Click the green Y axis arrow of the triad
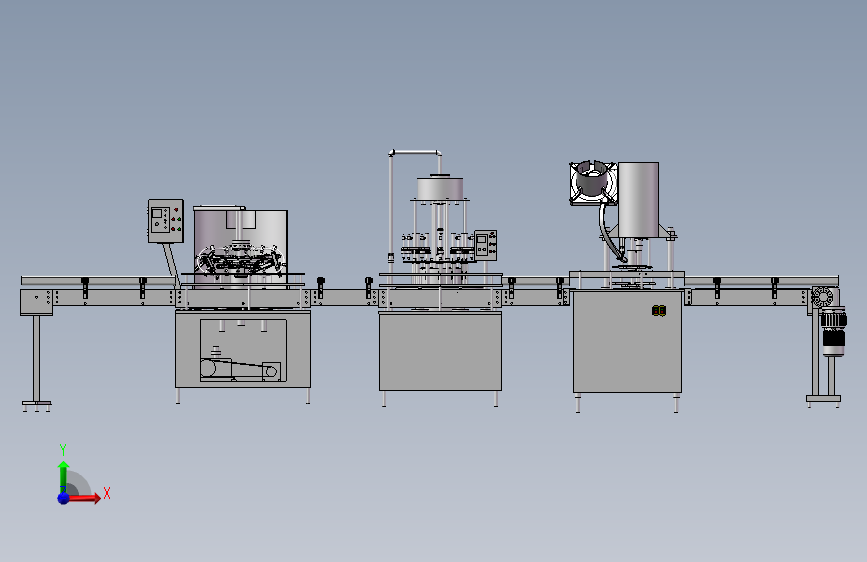Screen dimensions: 867x562 point(64,475)
